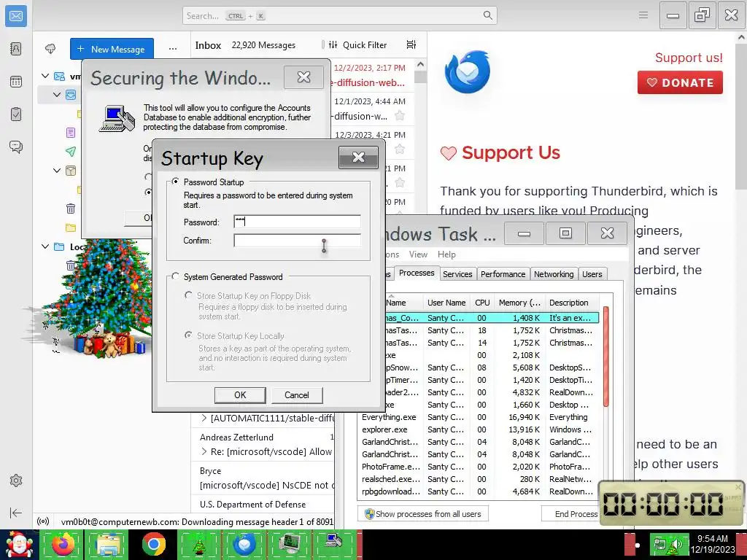The height and width of the screenshot is (560, 747).
Task: Open the Mail space in Thunderbird sidebar
Action: click(x=16, y=16)
